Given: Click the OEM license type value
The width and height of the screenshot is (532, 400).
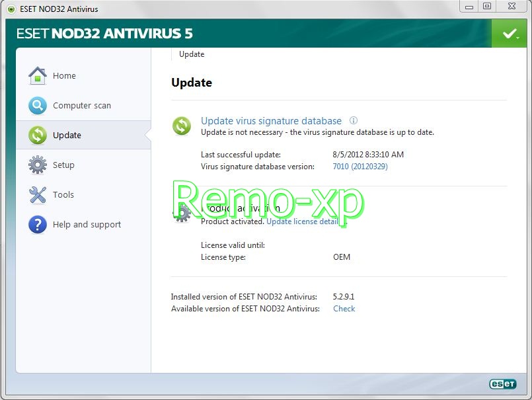Looking at the screenshot, I should coord(342,257).
